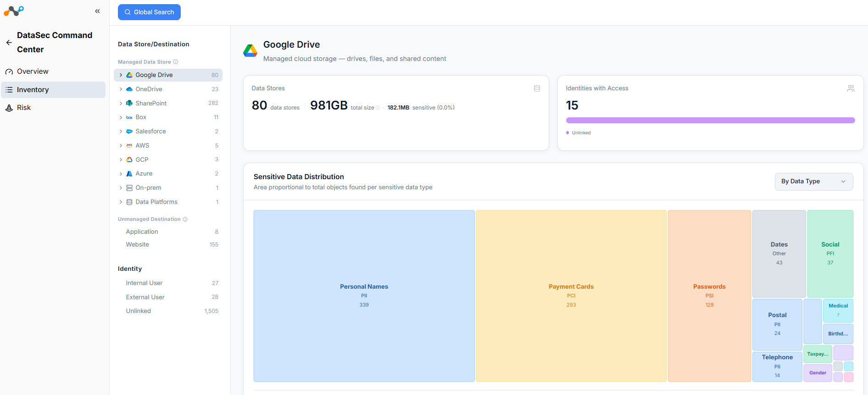Collapse the sidebar with double-chevron icon
This screenshot has height=395, width=868.
click(x=97, y=11)
